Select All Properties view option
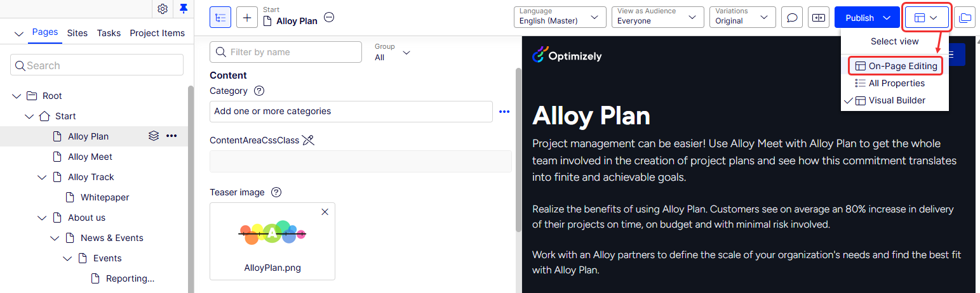The width and height of the screenshot is (980, 293). click(x=895, y=83)
